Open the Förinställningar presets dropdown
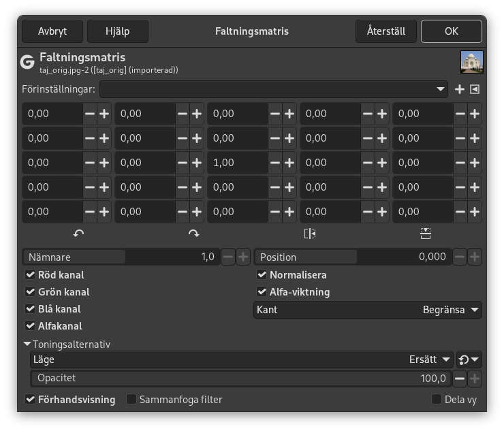 coord(273,89)
